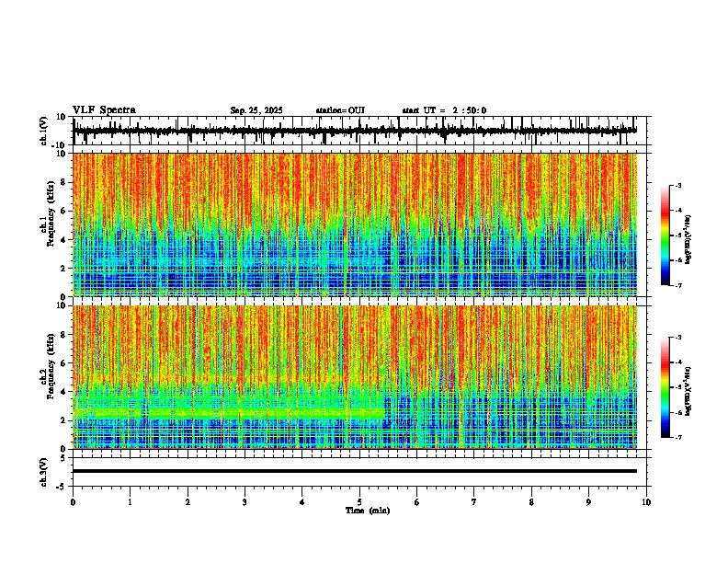Click the ch.1 spectrogram color scale bar
Image resolution: width=728 pixels, height=563 pixels.
pos(665,236)
